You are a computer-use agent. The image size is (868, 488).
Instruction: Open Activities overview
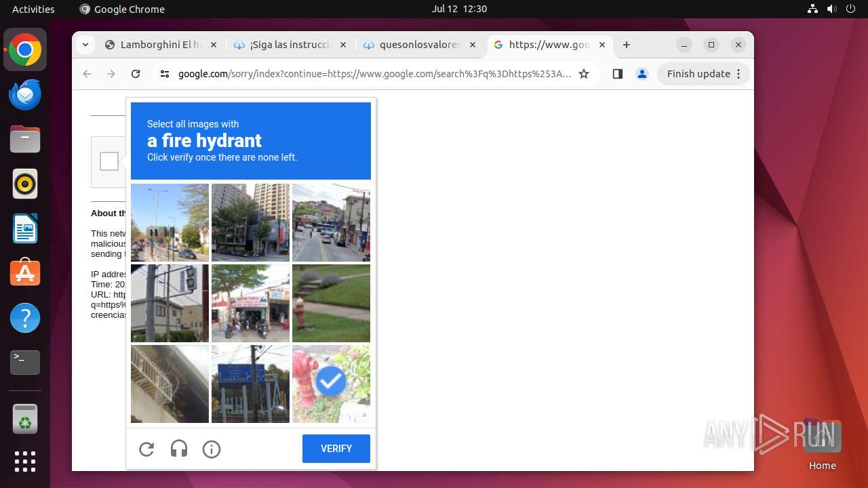point(33,9)
